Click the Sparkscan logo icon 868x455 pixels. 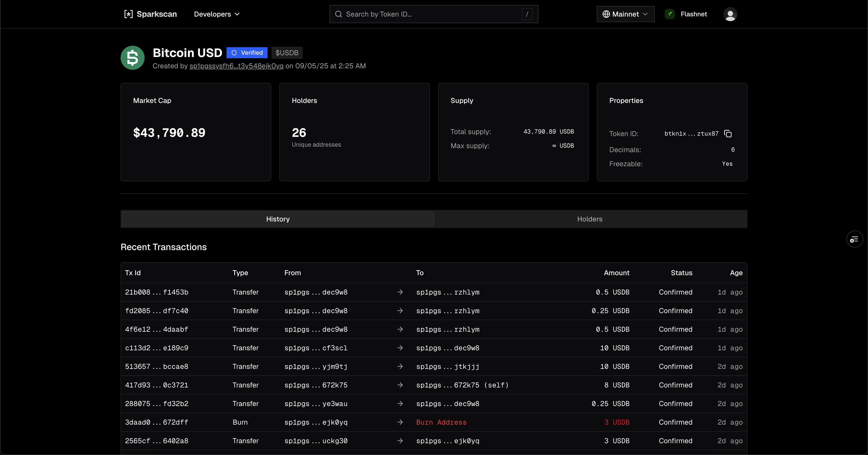[x=128, y=14]
